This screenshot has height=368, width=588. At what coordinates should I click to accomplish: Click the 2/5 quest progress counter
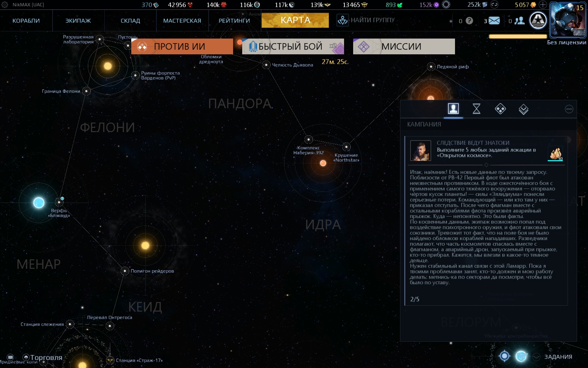click(414, 299)
